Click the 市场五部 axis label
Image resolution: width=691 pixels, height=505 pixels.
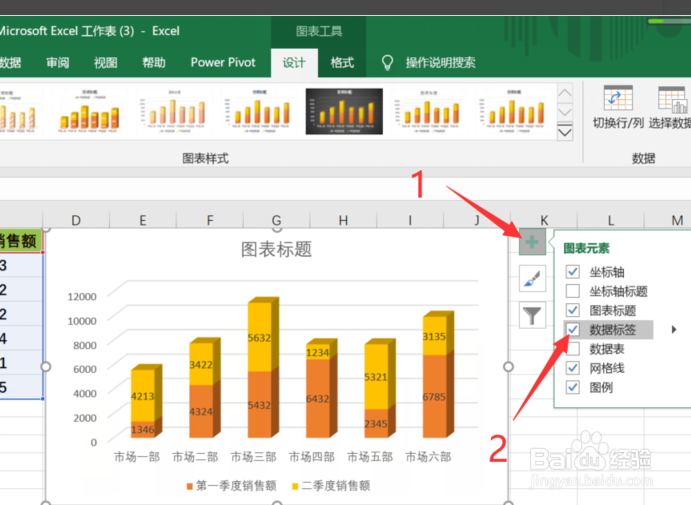point(370,457)
